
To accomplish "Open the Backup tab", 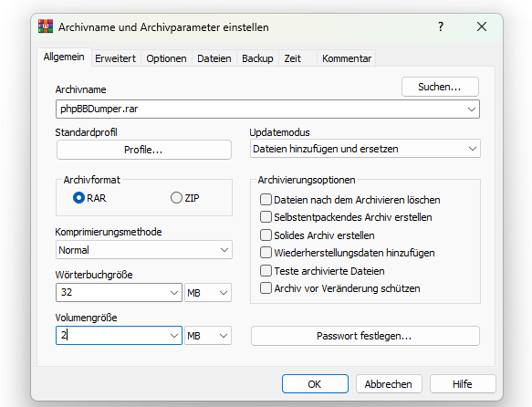I will point(257,58).
